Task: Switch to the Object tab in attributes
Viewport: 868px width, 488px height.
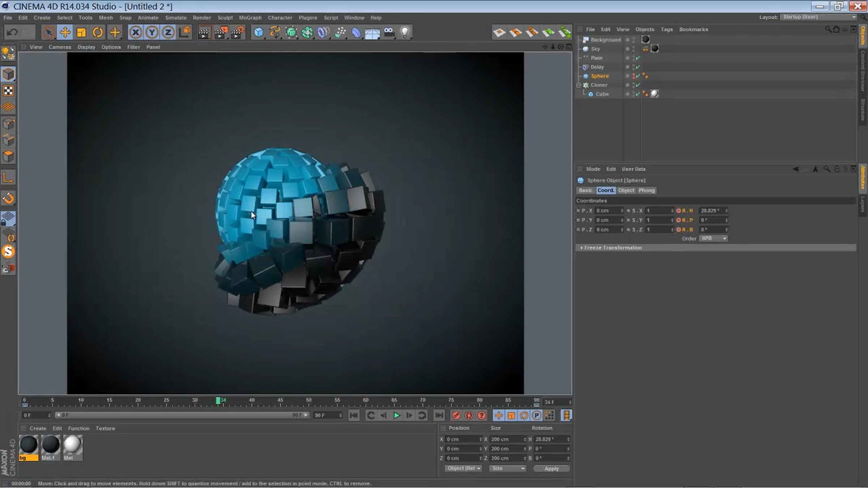Action: tap(626, 191)
